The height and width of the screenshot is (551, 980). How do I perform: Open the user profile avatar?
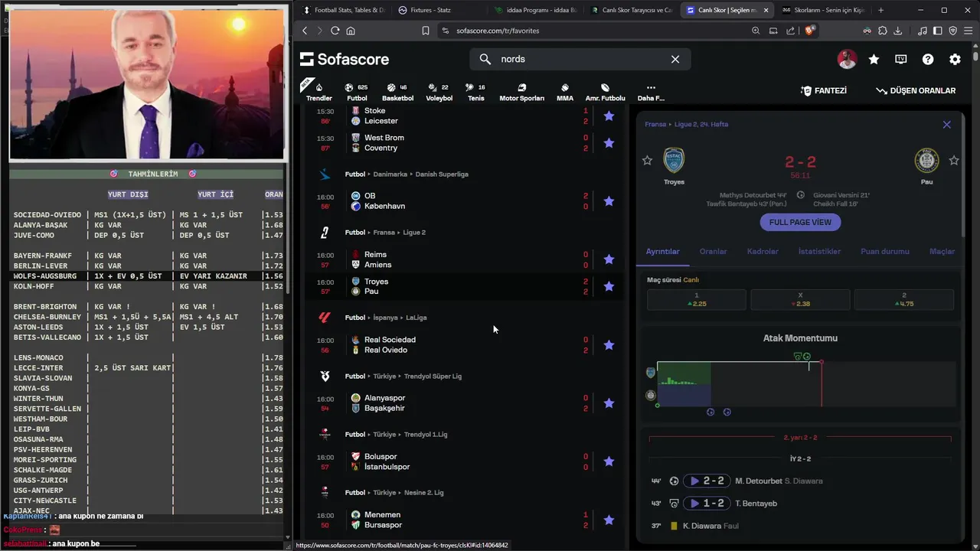[x=847, y=59]
